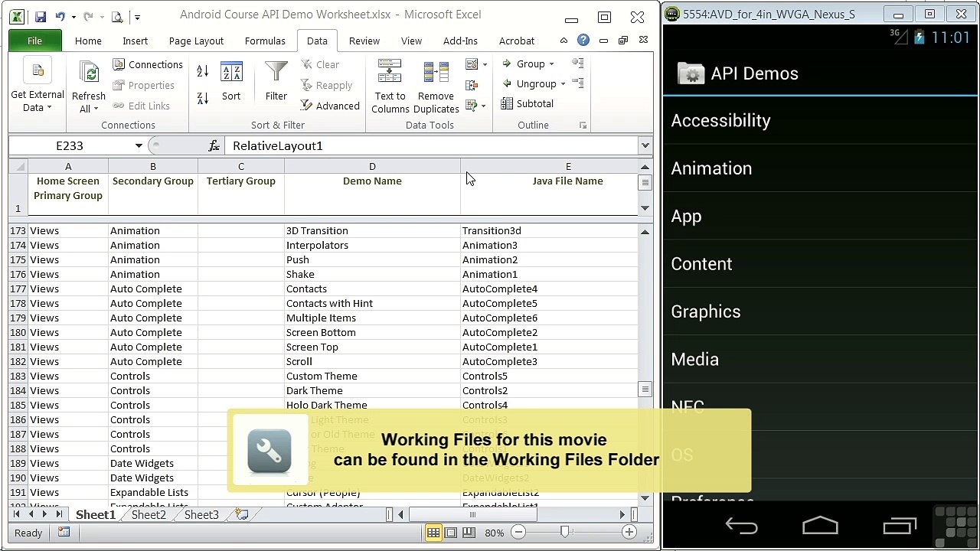This screenshot has height=551, width=980.
Task: Click the Subtotal button
Action: [527, 103]
